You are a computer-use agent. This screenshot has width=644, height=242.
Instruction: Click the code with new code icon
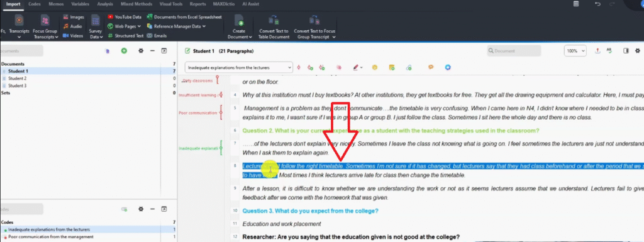(311, 67)
